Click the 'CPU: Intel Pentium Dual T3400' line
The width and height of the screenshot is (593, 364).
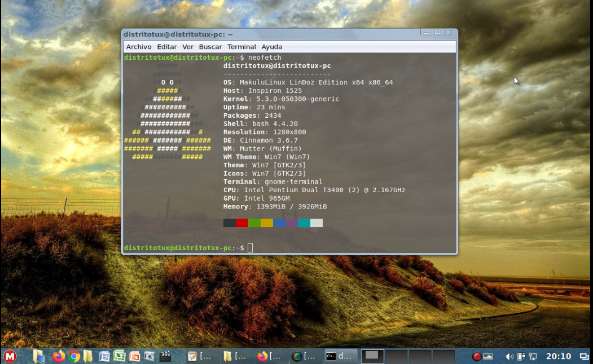pyautogui.click(x=314, y=190)
